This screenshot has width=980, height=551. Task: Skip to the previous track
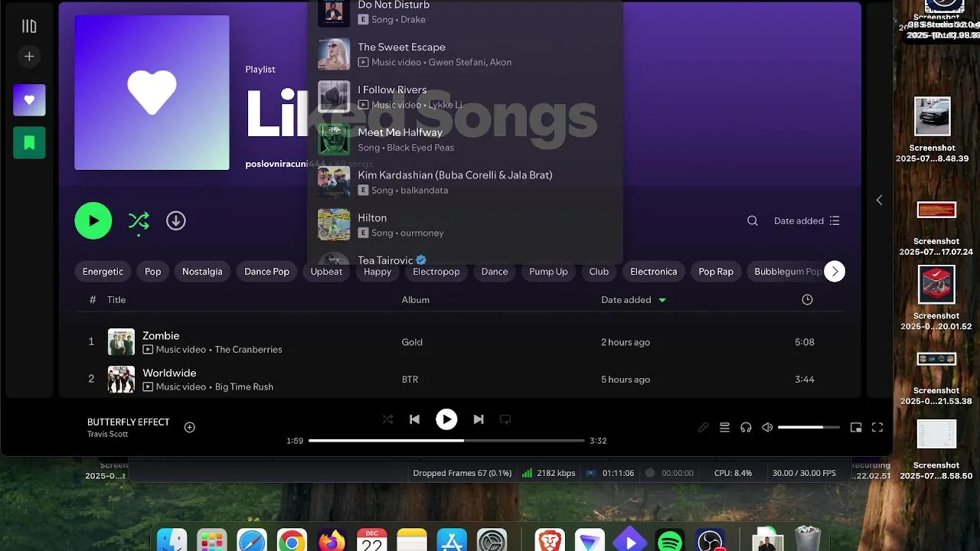[414, 419]
